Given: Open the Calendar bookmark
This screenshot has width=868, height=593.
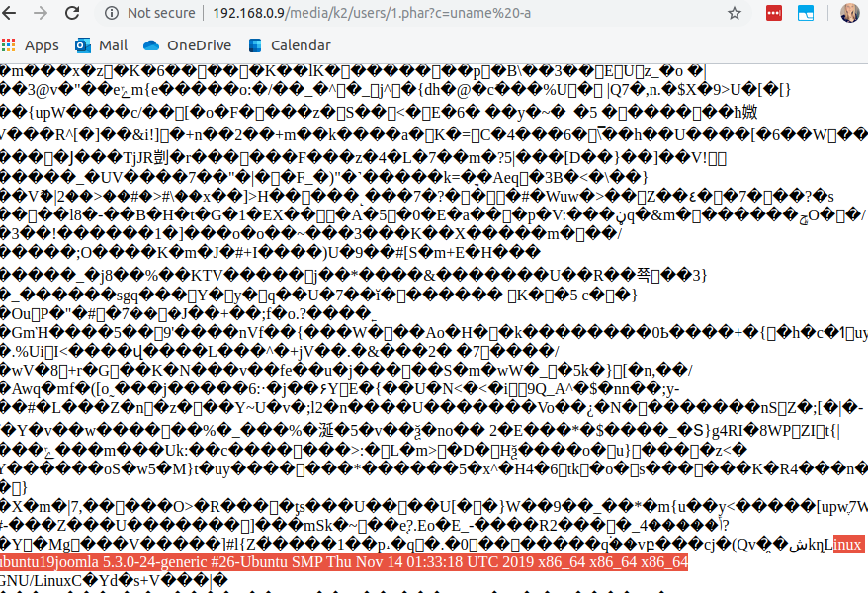Looking at the screenshot, I should coord(290,45).
